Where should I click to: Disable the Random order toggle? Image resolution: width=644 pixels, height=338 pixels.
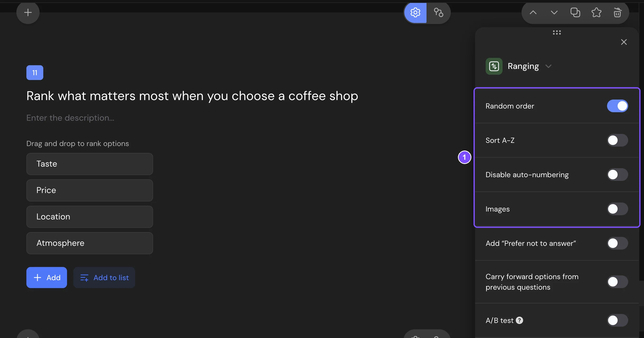pos(617,106)
